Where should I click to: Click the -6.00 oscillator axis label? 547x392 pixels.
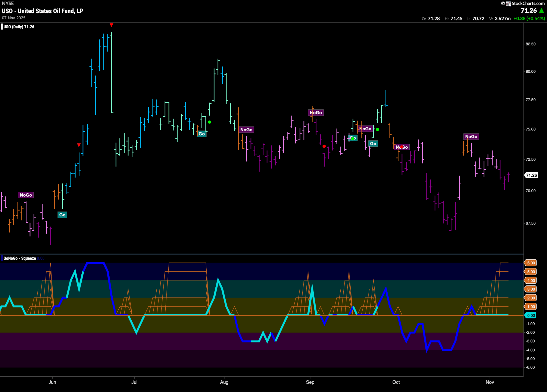[530, 367]
